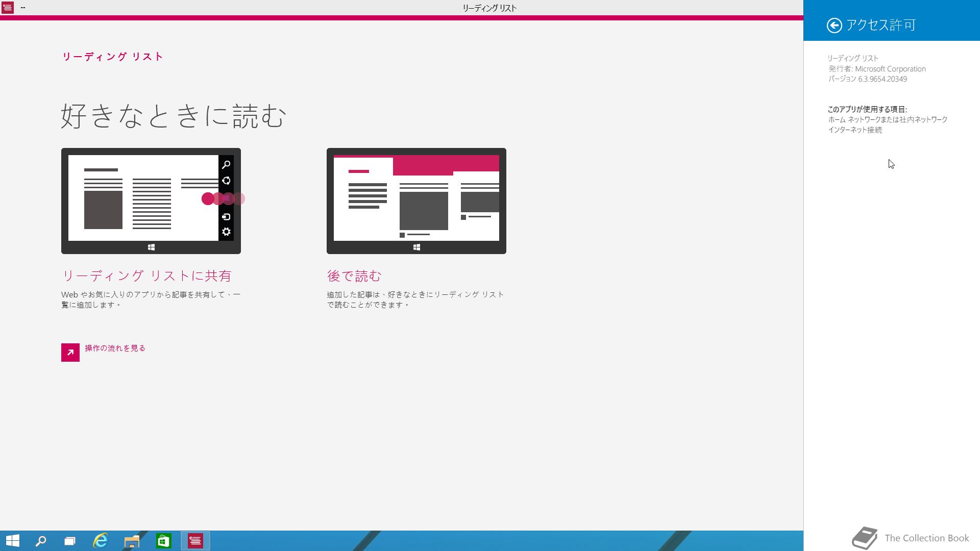Click the description under 後で読む
Viewport: 980px width, 551px height.
415,299
